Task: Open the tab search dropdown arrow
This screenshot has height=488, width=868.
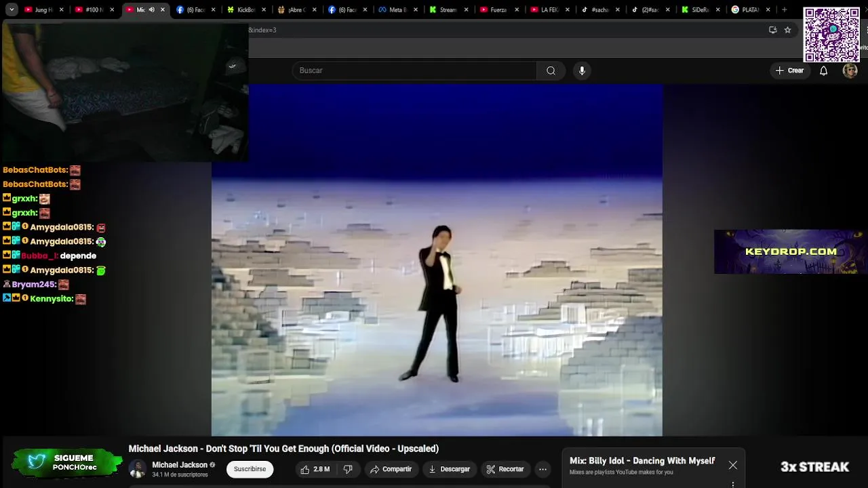Action: pyautogui.click(x=12, y=9)
